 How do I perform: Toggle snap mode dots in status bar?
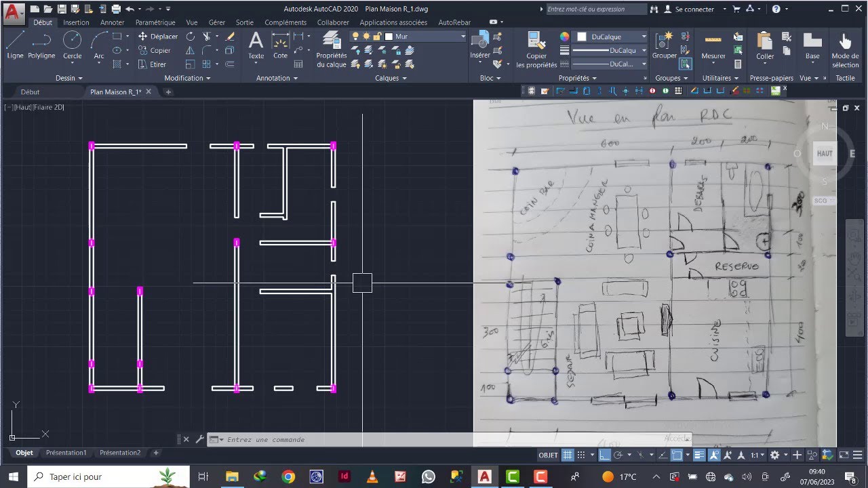click(x=583, y=455)
